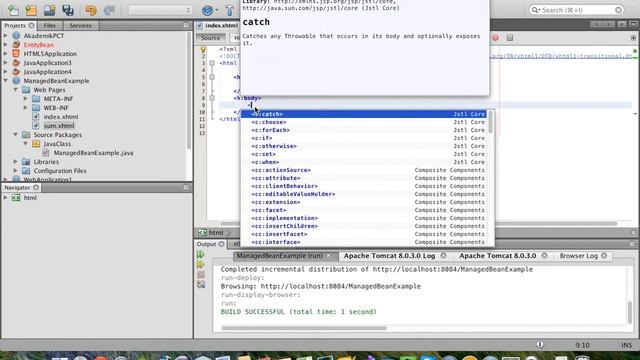Choose <cc:actionSource> from completion list
This screenshot has width=640, height=360.
pyautogui.click(x=363, y=170)
